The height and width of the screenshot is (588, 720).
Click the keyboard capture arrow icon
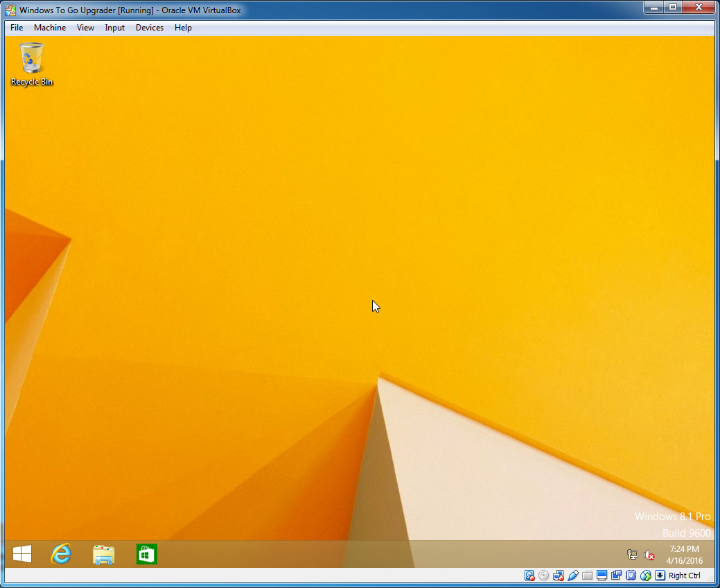coord(660,576)
